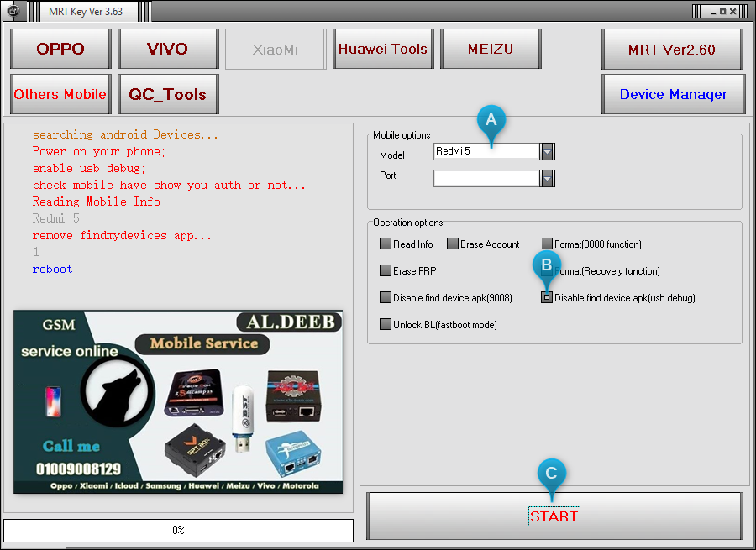Open QC_Tools section
The width and height of the screenshot is (756, 550).
[x=168, y=94]
